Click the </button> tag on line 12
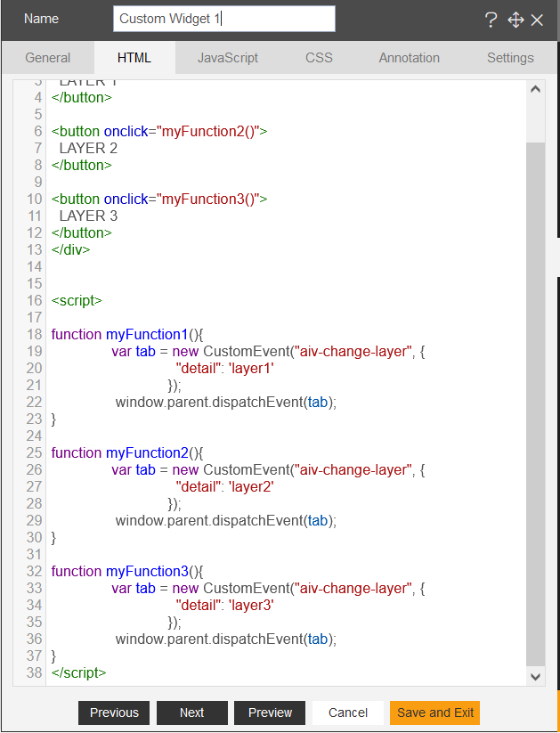Viewport: 560px width, 733px height. pos(82,232)
